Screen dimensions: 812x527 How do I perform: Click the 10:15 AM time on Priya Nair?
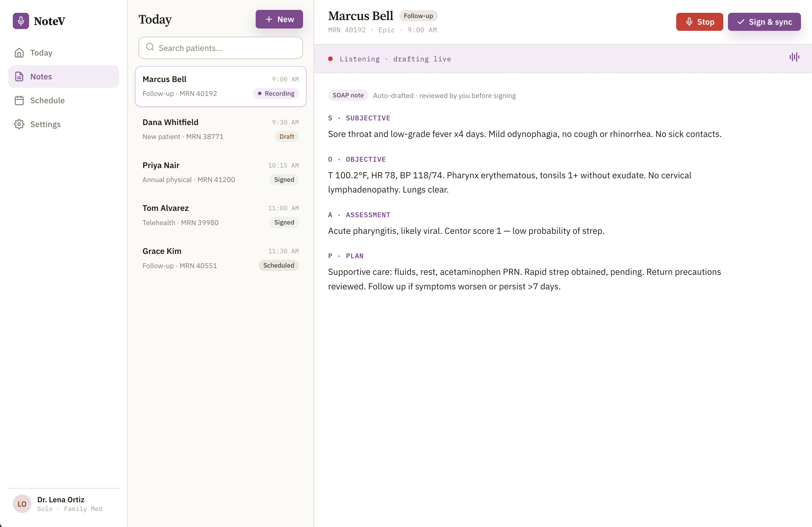(283, 165)
